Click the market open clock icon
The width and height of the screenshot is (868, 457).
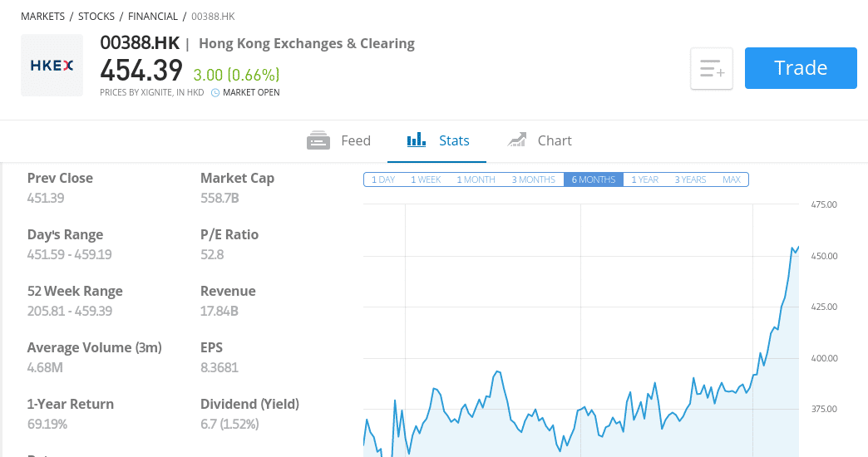pos(215,93)
